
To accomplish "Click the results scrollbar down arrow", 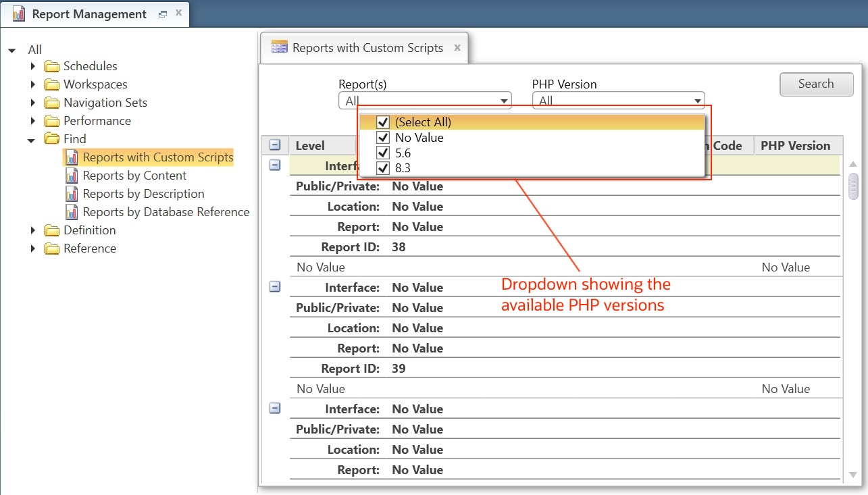I will [x=853, y=475].
